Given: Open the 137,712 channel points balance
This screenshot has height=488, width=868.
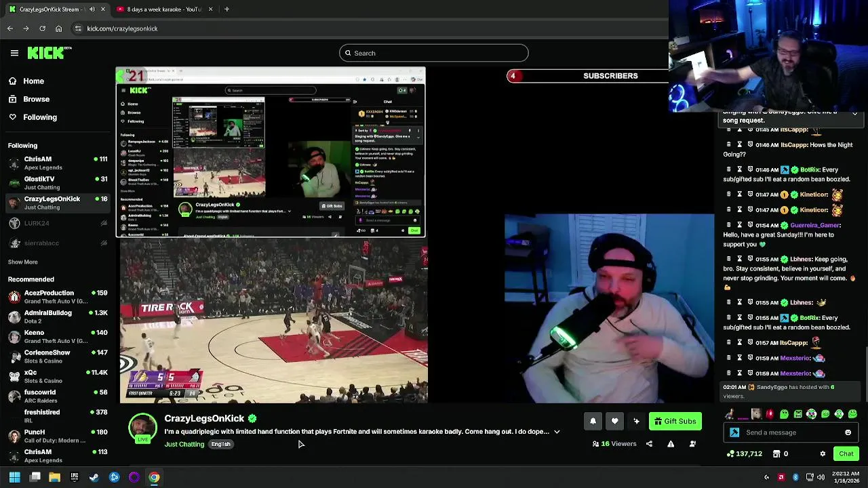Looking at the screenshot, I should (744, 454).
